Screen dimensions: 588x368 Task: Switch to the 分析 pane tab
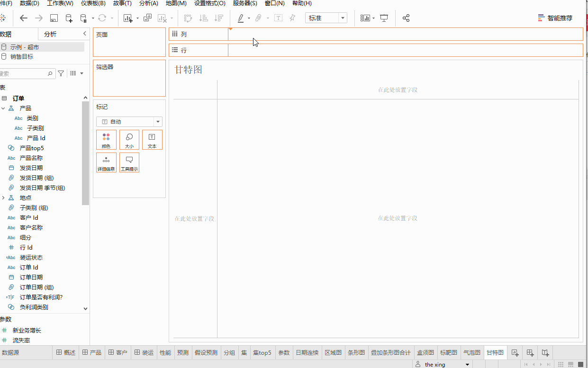point(50,34)
